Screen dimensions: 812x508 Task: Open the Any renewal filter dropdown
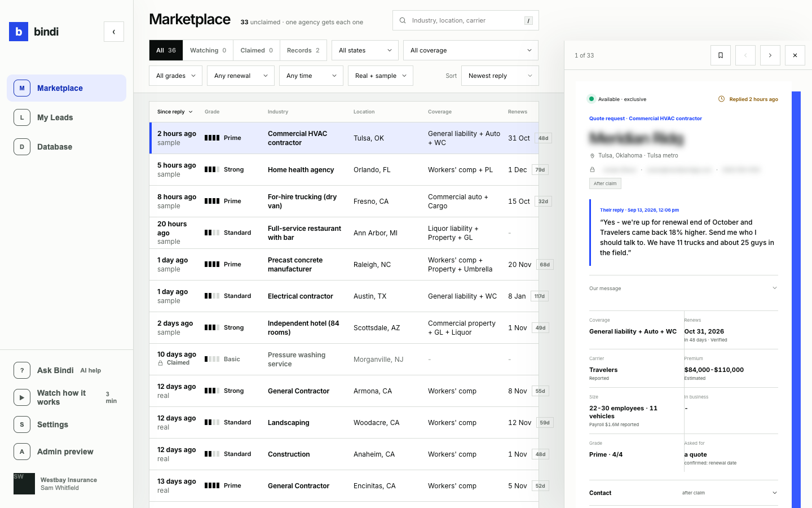pyautogui.click(x=241, y=76)
